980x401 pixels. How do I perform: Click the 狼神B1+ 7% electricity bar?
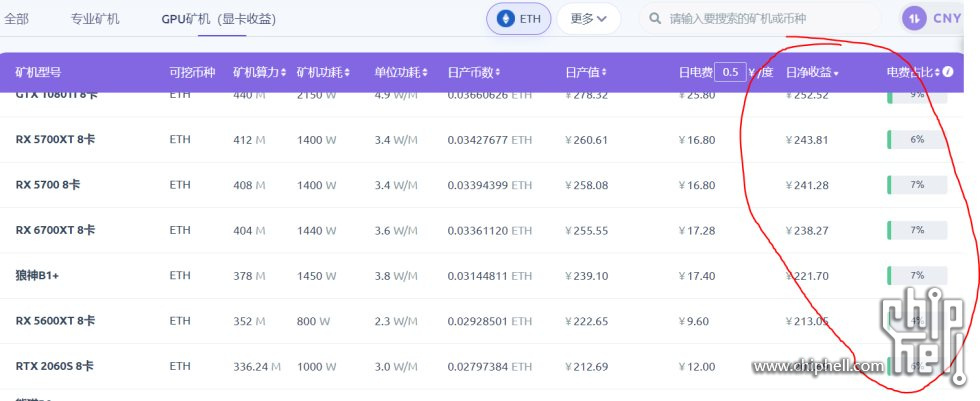(917, 275)
